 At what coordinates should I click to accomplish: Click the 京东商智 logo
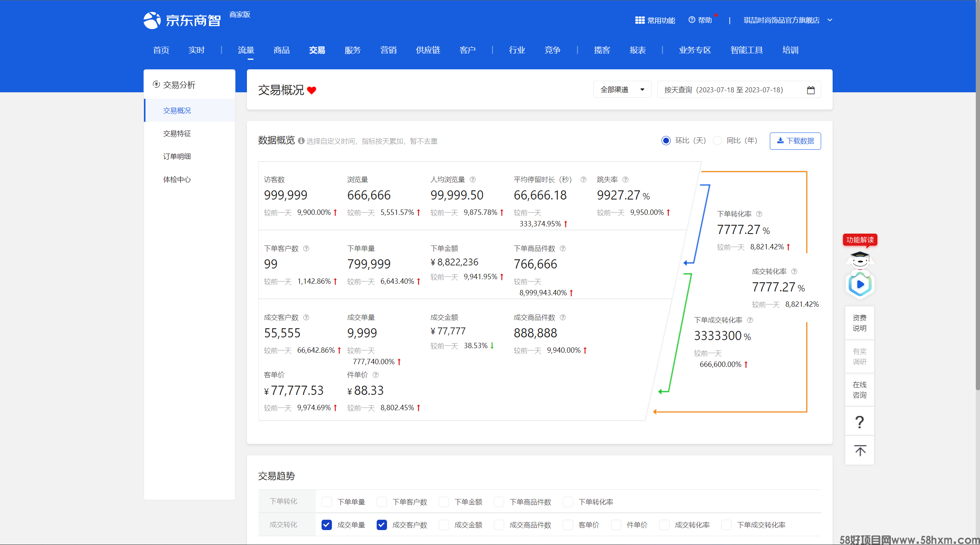(182, 20)
